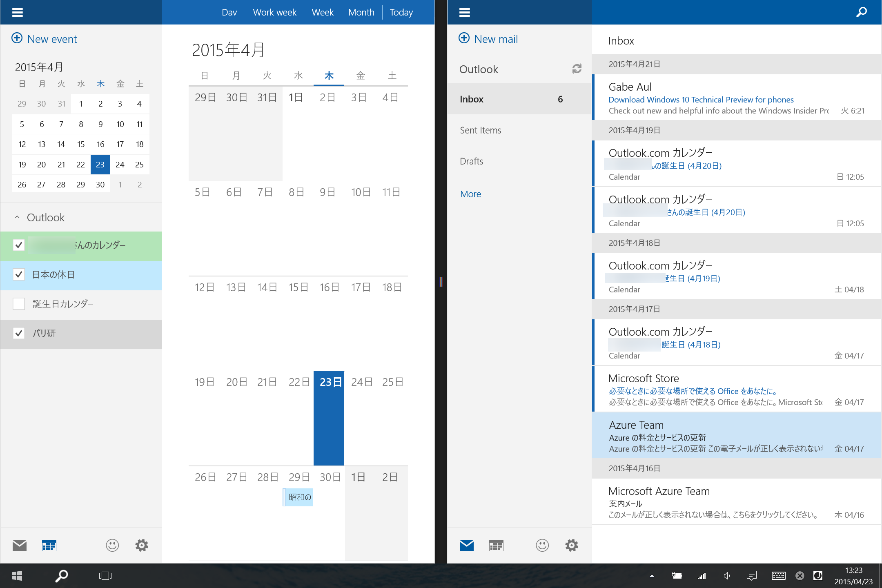Open Windows Task View in the taskbar

coord(105,576)
